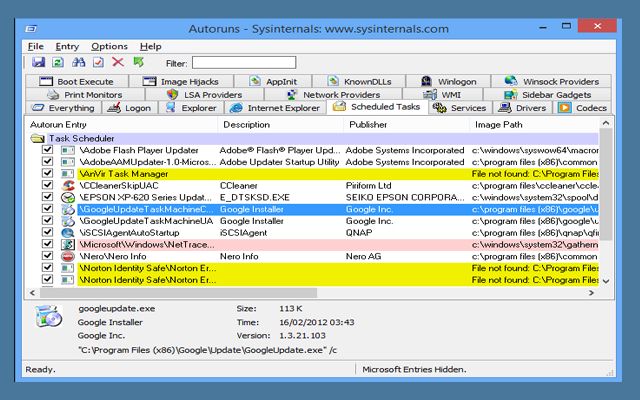
Task: Switch to the Network Providers tab
Action: 333,95
